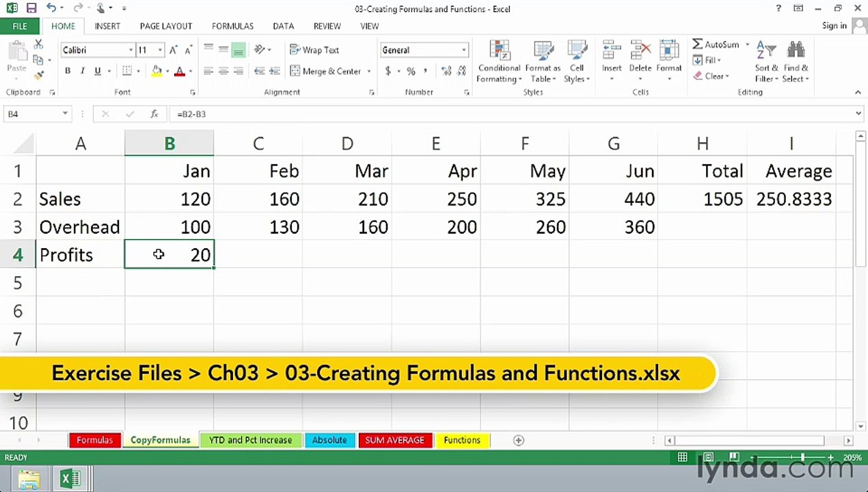Open the borders dropdown arrow
868x492 pixels.
pyautogui.click(x=138, y=71)
